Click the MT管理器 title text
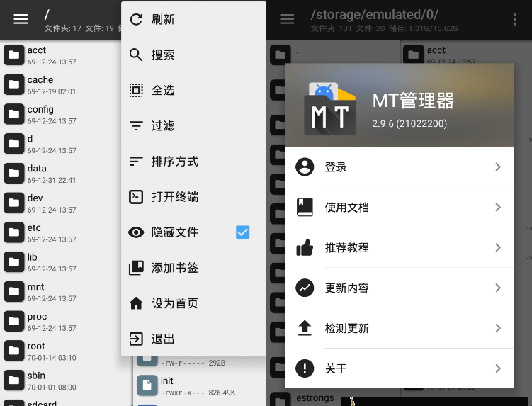 [413, 101]
